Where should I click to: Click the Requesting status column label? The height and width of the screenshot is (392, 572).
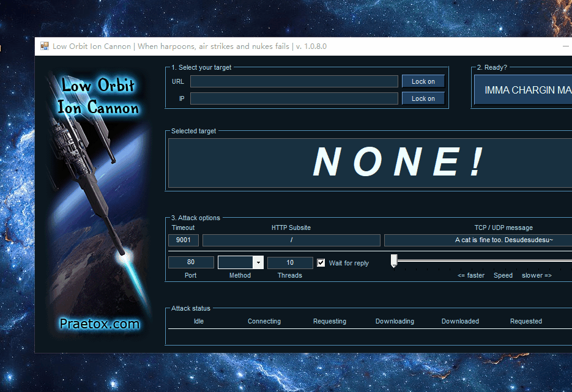pyautogui.click(x=329, y=321)
